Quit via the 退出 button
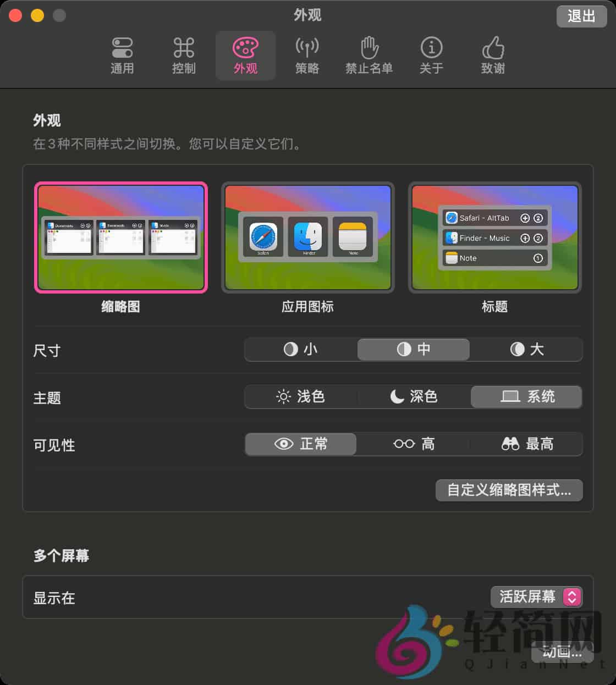Screen dimensions: 616x685 click(581, 16)
